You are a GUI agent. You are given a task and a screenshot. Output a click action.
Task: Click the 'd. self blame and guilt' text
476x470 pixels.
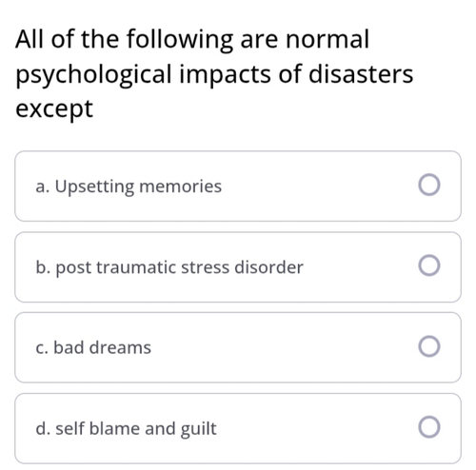click(x=126, y=429)
